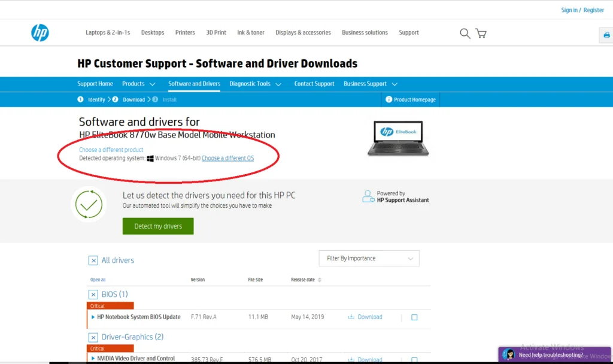The width and height of the screenshot is (613, 364).
Task: Click the BIOS version F.71 Rev.A text
Action: (x=204, y=317)
